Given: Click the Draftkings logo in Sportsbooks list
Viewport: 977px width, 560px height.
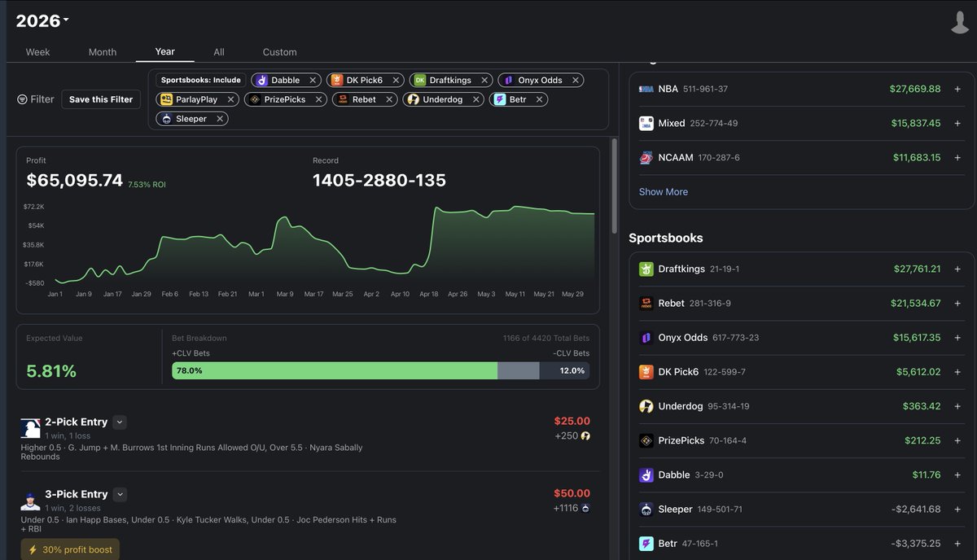Looking at the screenshot, I should point(646,269).
